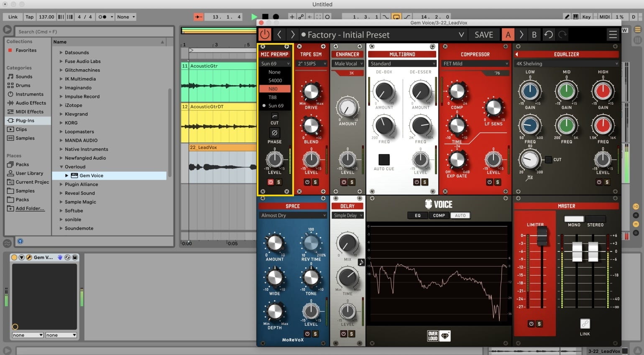Image resolution: width=644 pixels, height=355 pixels.
Task: Open the Drums category in browser
Action: point(23,85)
